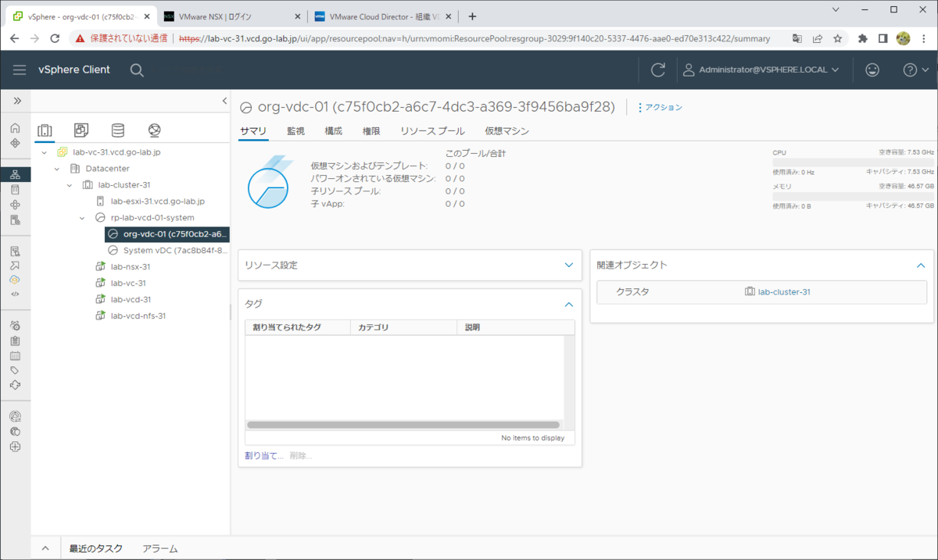Select the サマリ tab

tap(253, 131)
